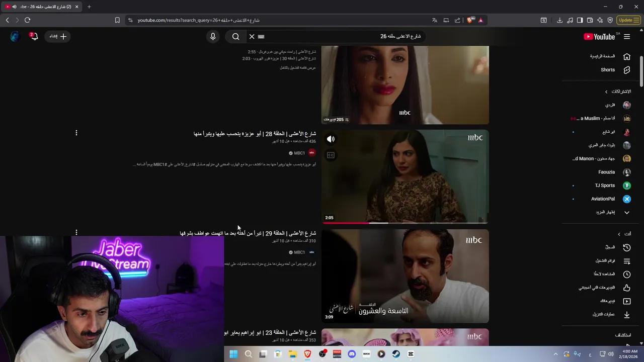Open episode 29 video title link

[248, 233]
